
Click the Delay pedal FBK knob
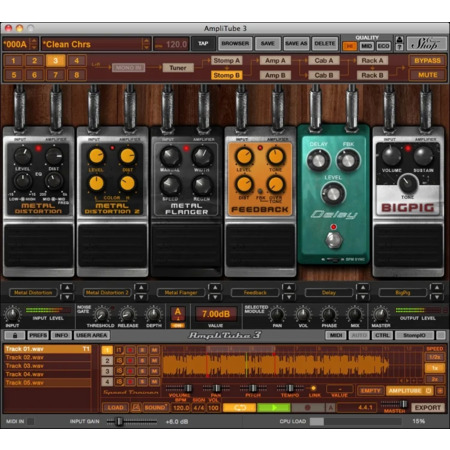[348, 160]
